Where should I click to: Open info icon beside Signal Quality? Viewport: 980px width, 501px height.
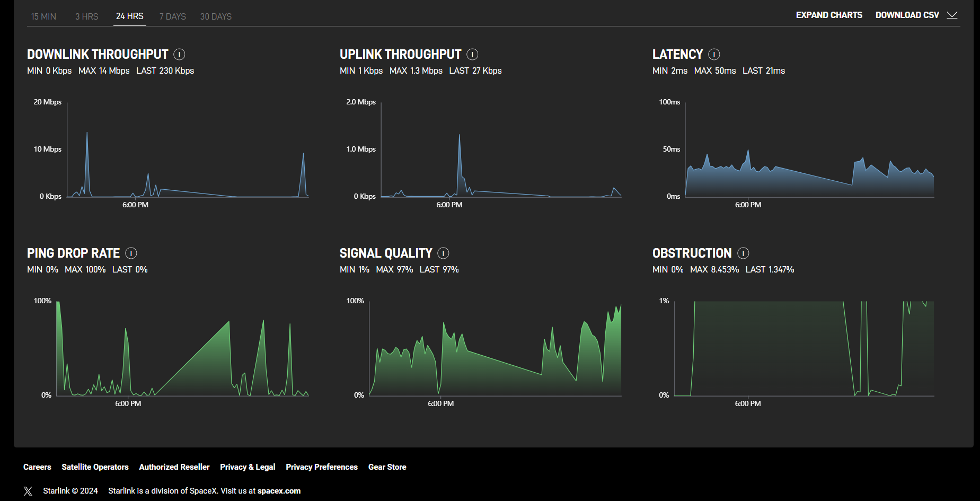[x=443, y=253]
